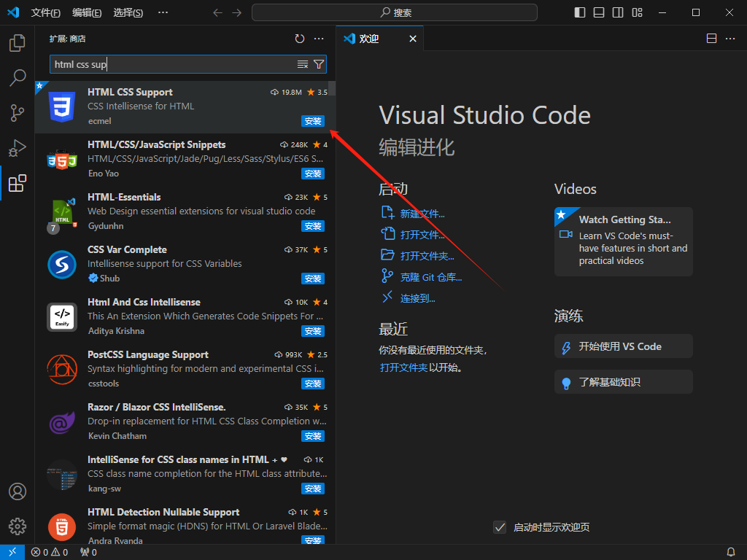Open the 文件 menu
Image resolution: width=747 pixels, height=560 pixels.
click(x=45, y=12)
